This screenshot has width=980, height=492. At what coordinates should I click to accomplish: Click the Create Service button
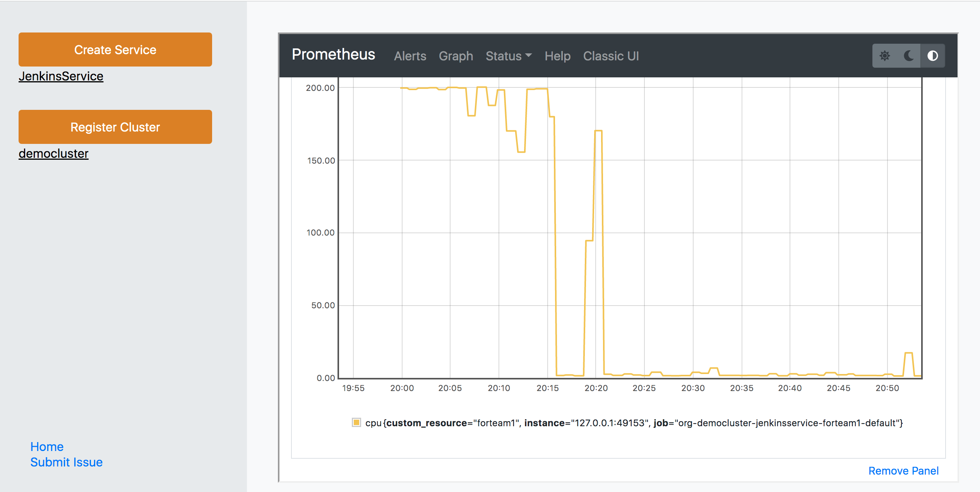point(115,50)
